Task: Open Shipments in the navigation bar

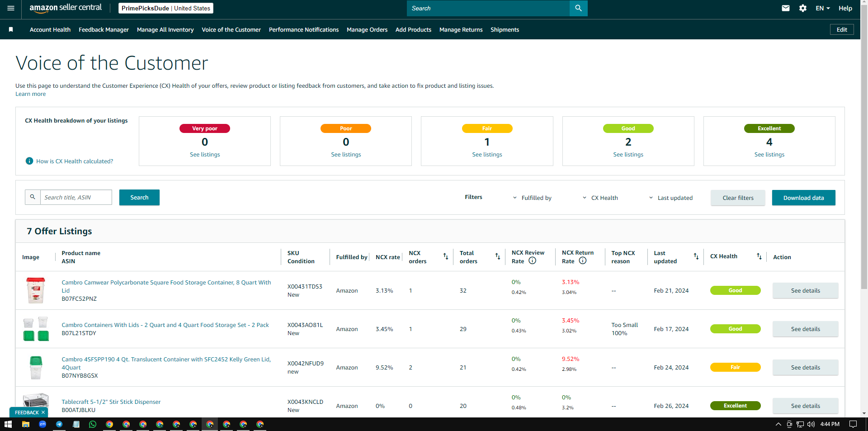Action: point(505,29)
